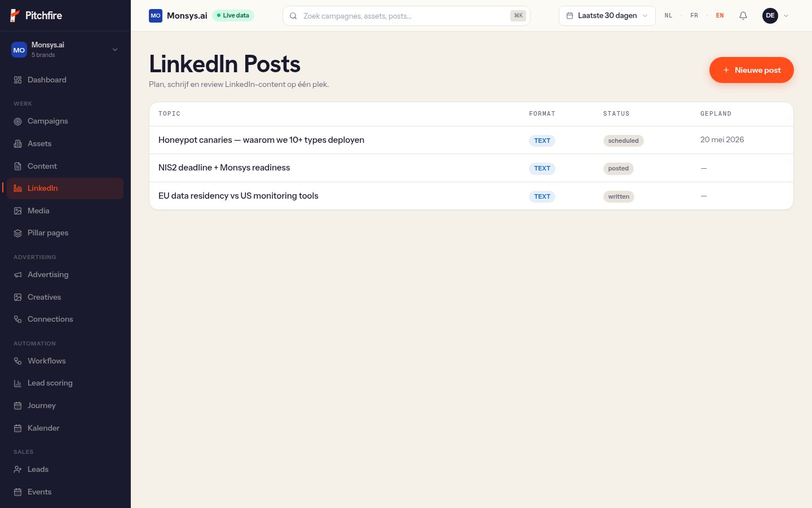
Task: Click the Pillar pages layers icon
Action: 18,233
